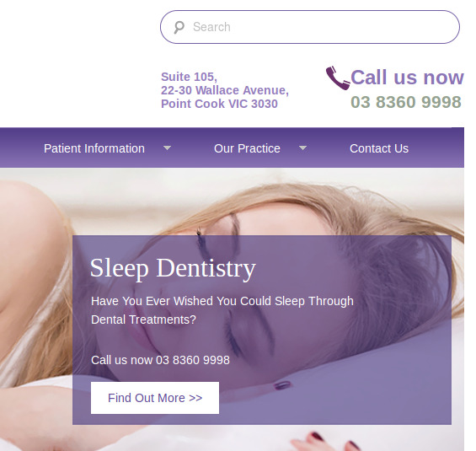Open the Patient Information menu
476x451 pixels.
coord(94,148)
